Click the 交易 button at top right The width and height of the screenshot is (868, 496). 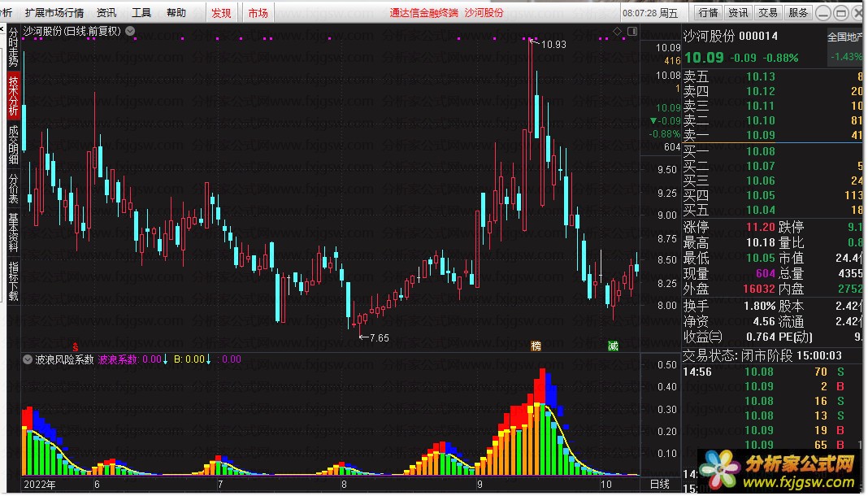pos(768,12)
